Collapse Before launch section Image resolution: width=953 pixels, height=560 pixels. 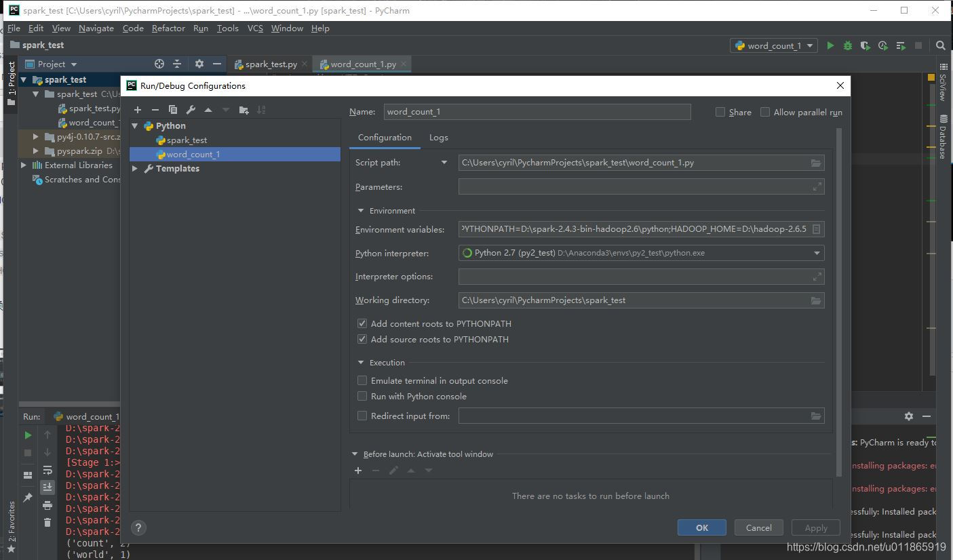(x=355, y=454)
